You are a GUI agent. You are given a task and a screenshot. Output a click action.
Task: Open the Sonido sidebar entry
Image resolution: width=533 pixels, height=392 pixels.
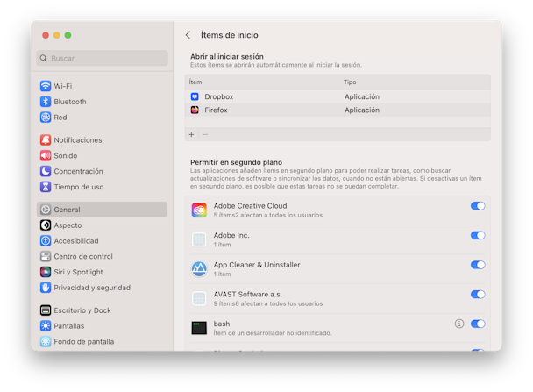(102, 156)
